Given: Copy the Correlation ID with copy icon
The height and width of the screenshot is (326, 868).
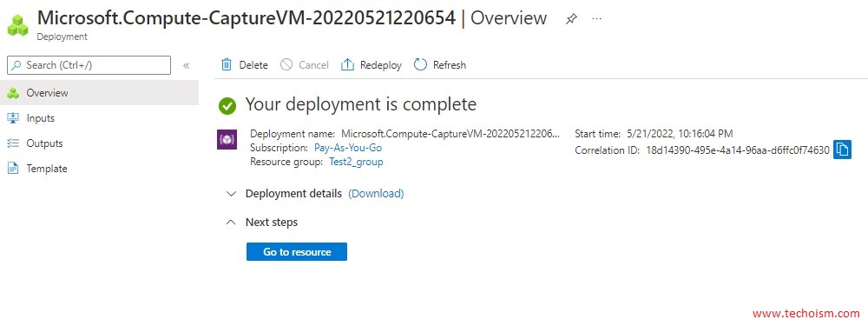Looking at the screenshot, I should click(x=842, y=150).
